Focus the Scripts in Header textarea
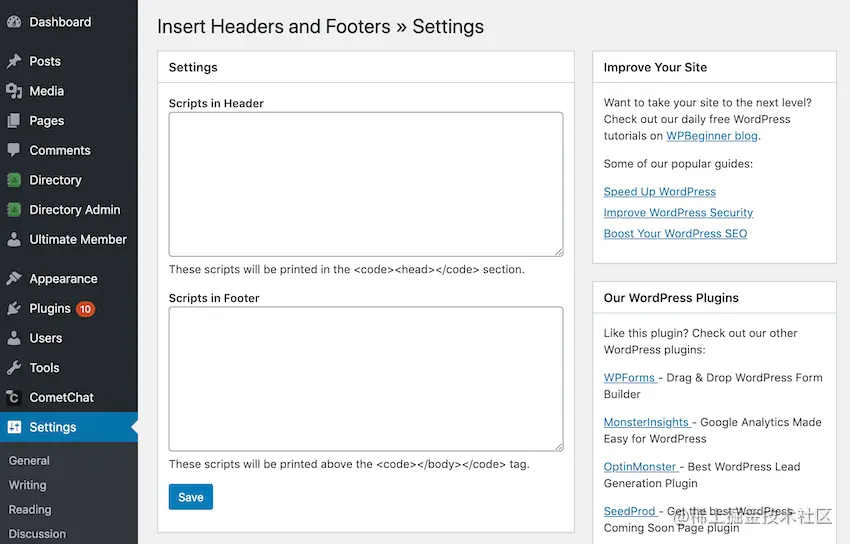850x544 pixels. (x=365, y=184)
